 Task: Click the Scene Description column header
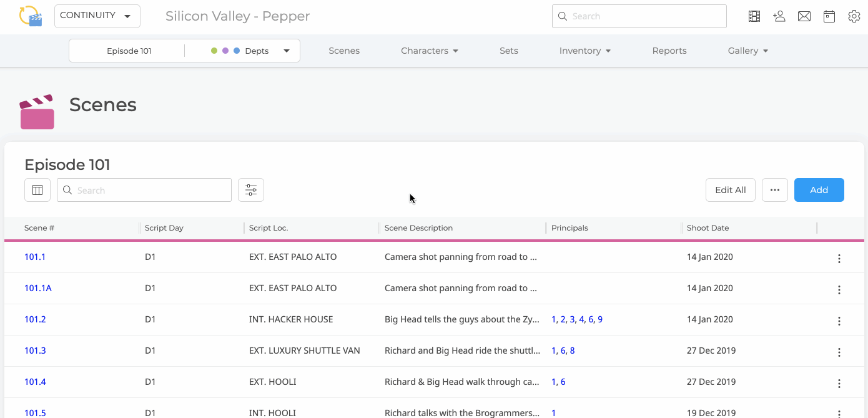pyautogui.click(x=418, y=228)
